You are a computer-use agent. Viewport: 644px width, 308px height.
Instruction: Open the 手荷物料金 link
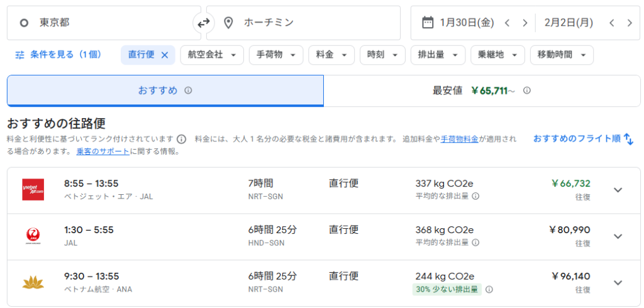[460, 139]
